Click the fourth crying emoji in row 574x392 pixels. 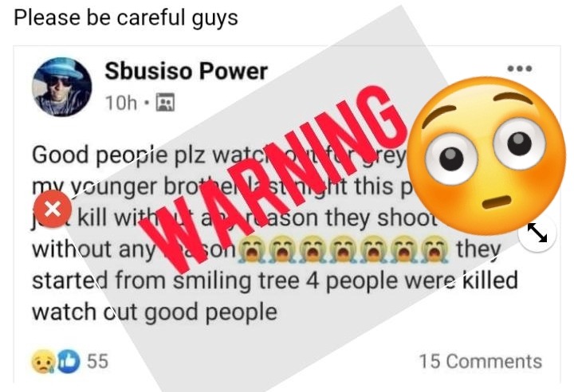[343, 250]
